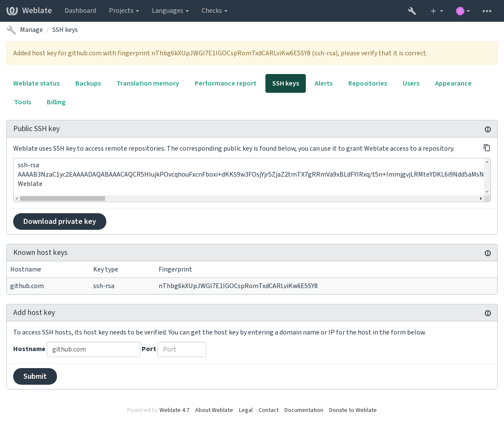Viewport: 504px width, 426px height.
Task: Open the Legal footer link
Action: (245, 410)
